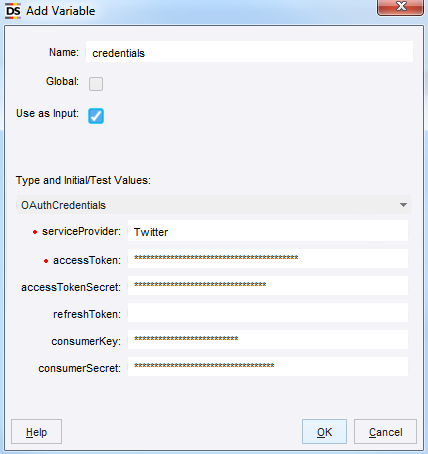Confirm the variable with OK
The width and height of the screenshot is (428, 454).
coord(324,432)
